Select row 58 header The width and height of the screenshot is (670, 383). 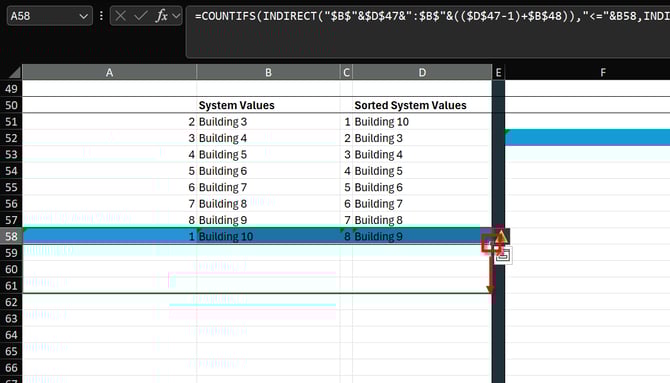pyautogui.click(x=11, y=236)
